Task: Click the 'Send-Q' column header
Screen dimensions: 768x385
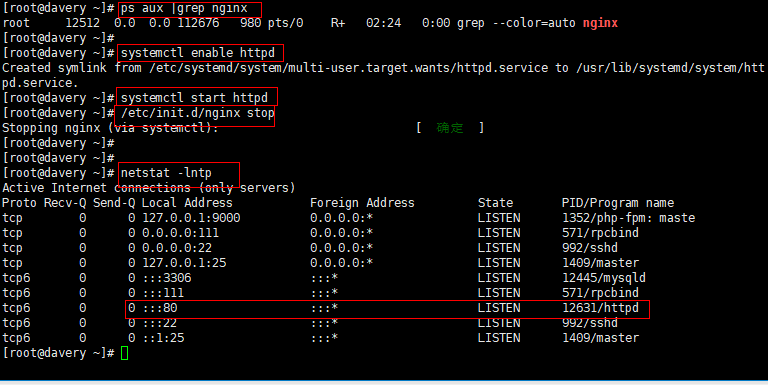Action: point(114,203)
